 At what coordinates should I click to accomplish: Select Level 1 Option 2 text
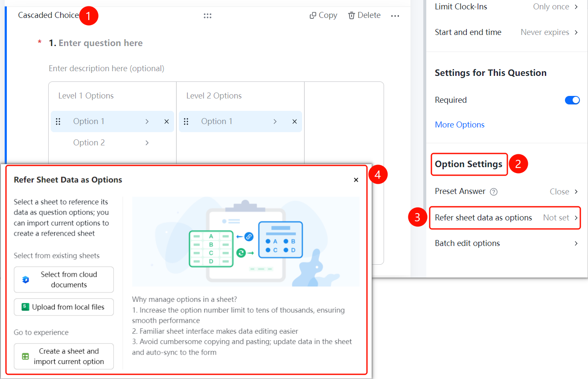coord(89,143)
